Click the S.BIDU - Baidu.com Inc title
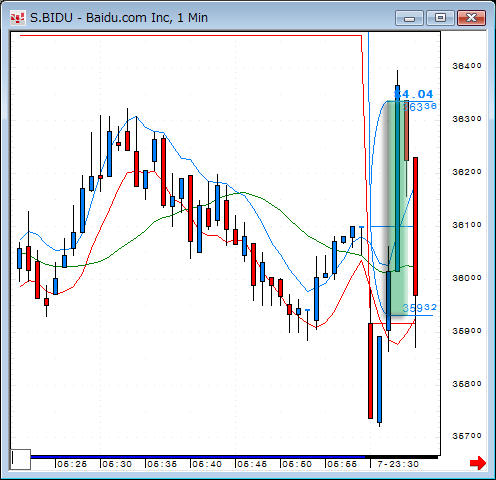 click(119, 18)
